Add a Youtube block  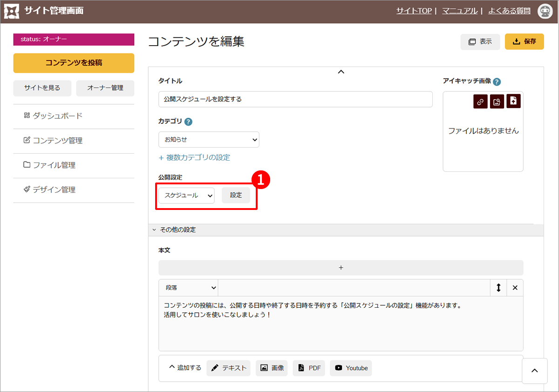pyautogui.click(x=351, y=368)
